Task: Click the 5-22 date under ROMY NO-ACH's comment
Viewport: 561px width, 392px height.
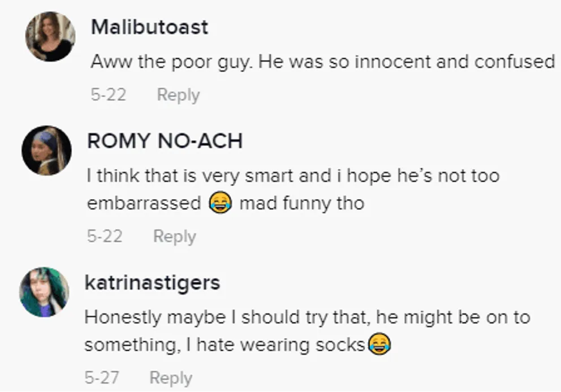Action: tap(105, 236)
